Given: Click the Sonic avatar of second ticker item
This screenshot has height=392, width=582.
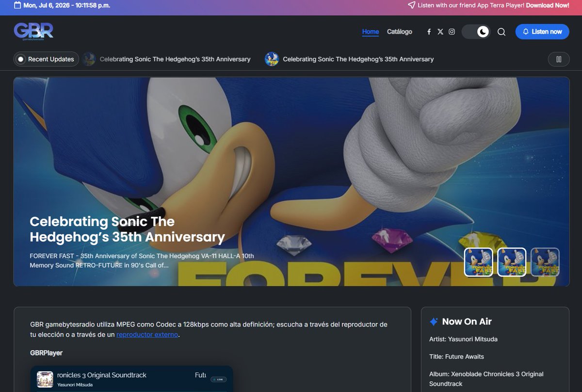Looking at the screenshot, I should pyautogui.click(x=272, y=59).
